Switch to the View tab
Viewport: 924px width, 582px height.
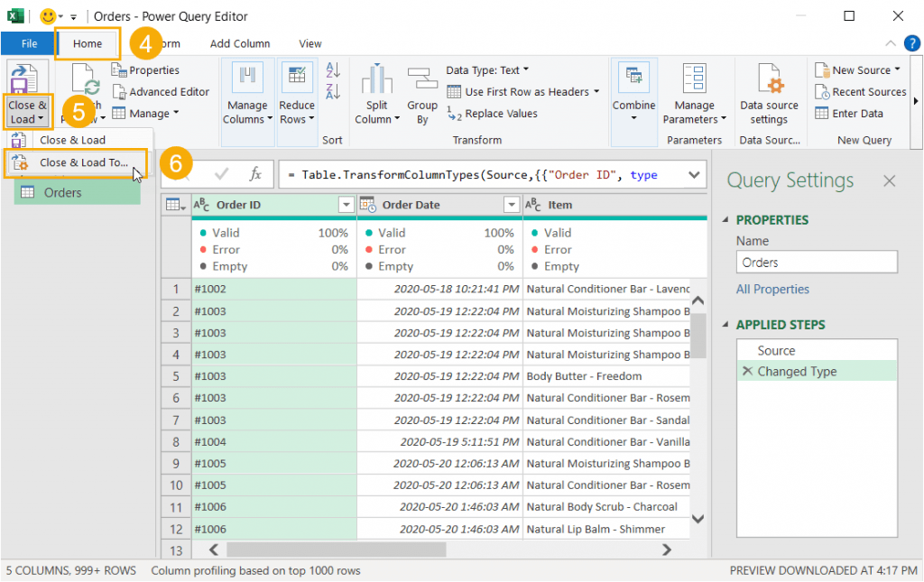coord(310,43)
